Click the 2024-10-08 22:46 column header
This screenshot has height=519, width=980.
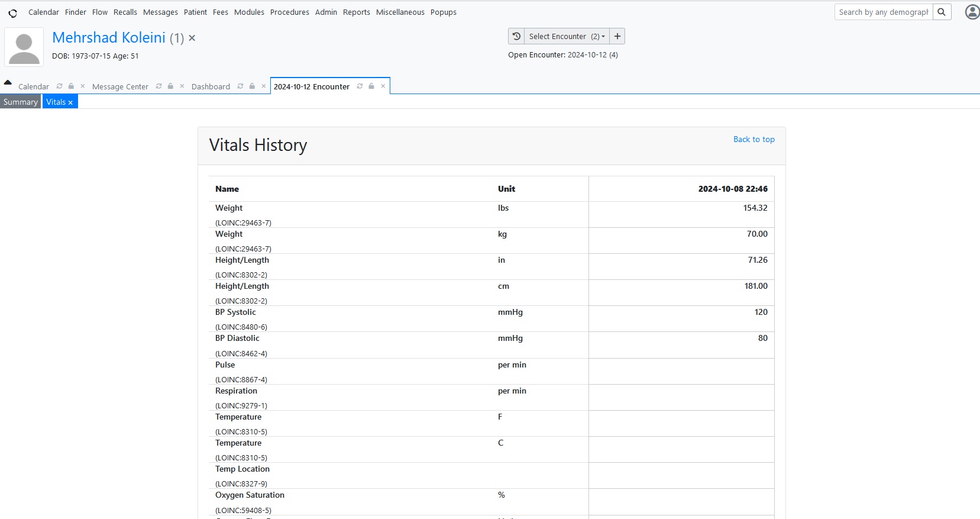[x=733, y=189]
